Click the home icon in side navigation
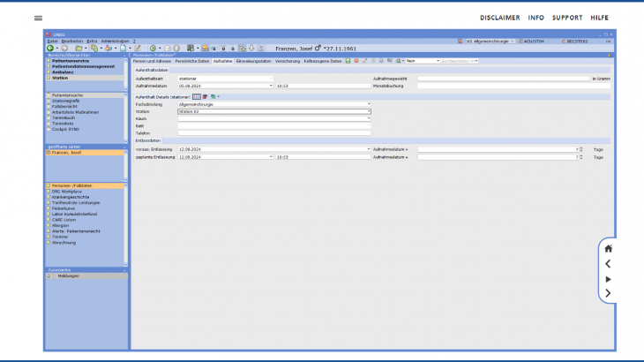 [608, 249]
